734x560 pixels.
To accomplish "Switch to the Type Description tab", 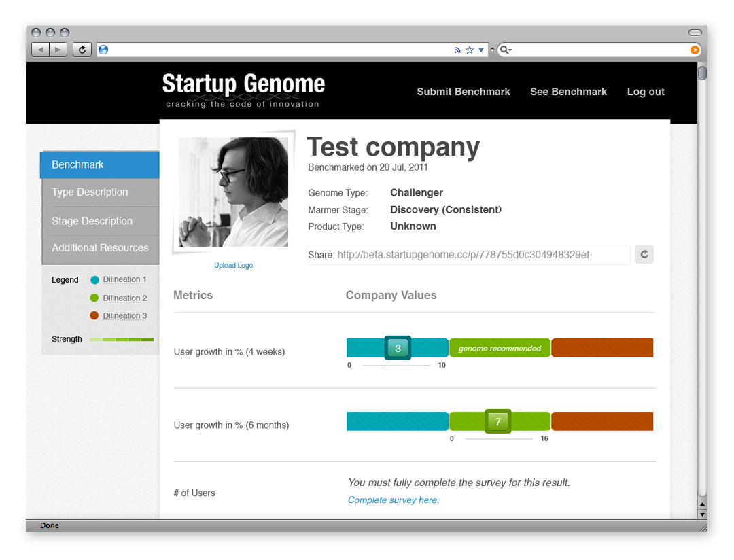I will pos(101,192).
